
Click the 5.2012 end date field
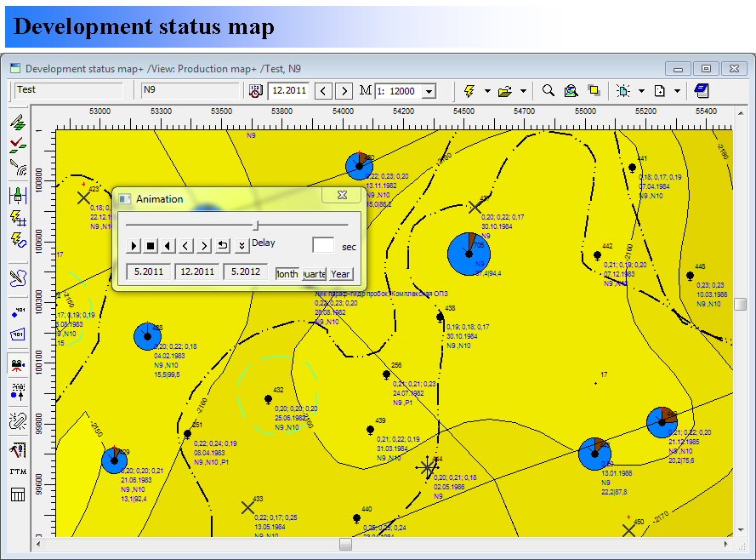tap(246, 271)
